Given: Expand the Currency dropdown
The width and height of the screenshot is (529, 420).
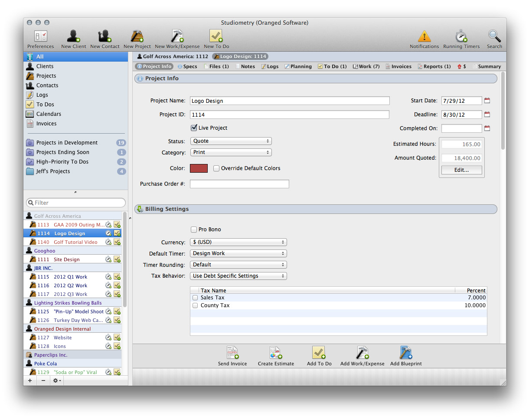Looking at the screenshot, I should coord(238,242).
